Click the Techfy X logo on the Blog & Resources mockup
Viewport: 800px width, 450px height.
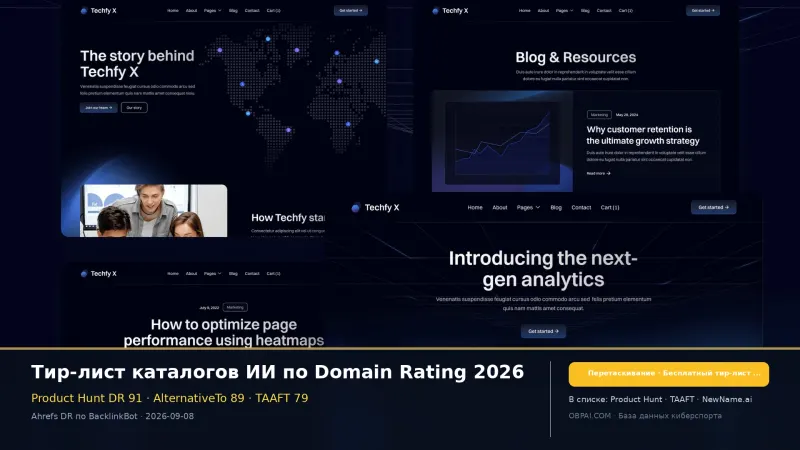pos(450,10)
